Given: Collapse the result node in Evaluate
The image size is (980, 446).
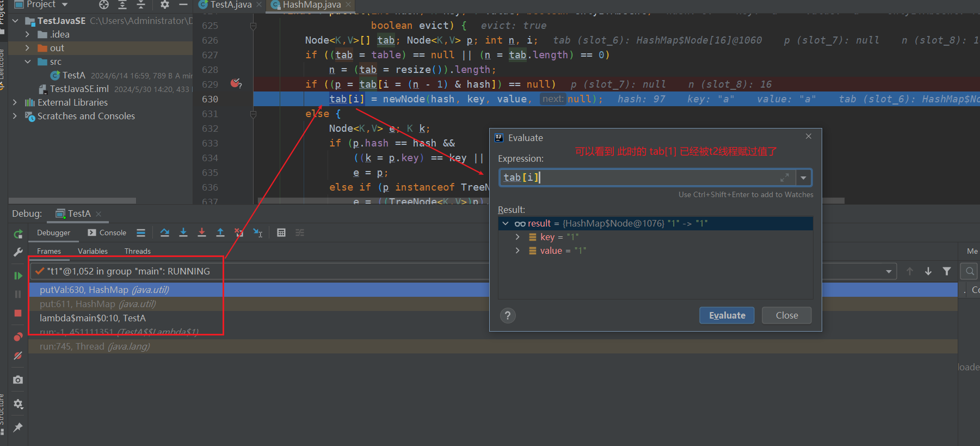Looking at the screenshot, I should (506, 223).
